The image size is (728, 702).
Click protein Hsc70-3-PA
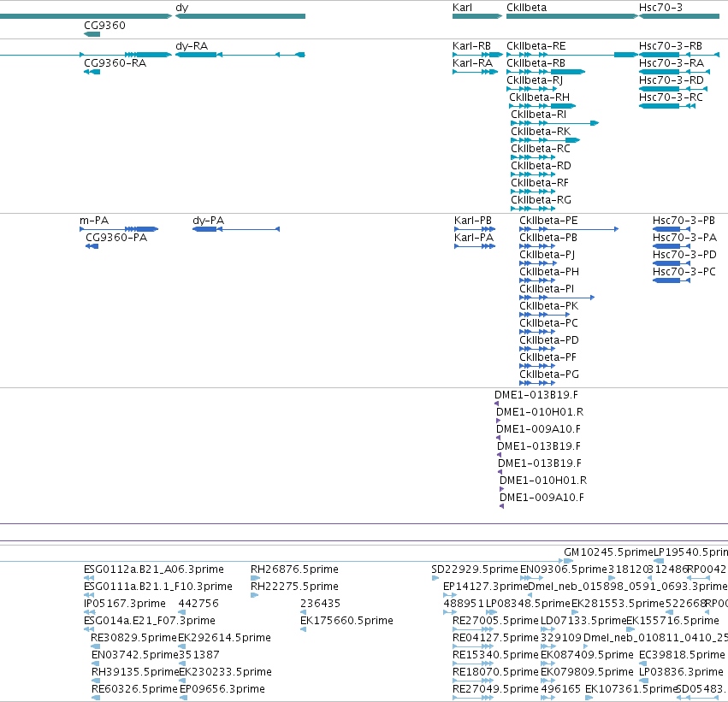[x=684, y=238]
